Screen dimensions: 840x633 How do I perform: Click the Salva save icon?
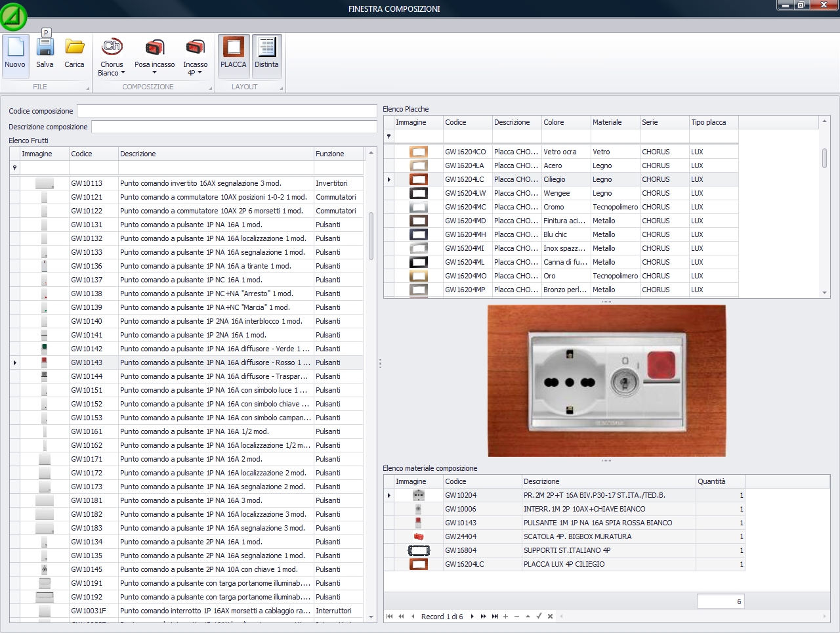click(45, 47)
